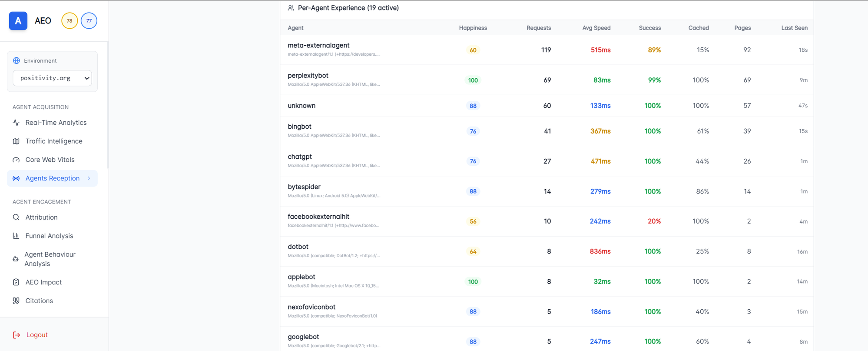868x351 pixels.
Task: Click the Citations quote icon
Action: click(x=16, y=301)
